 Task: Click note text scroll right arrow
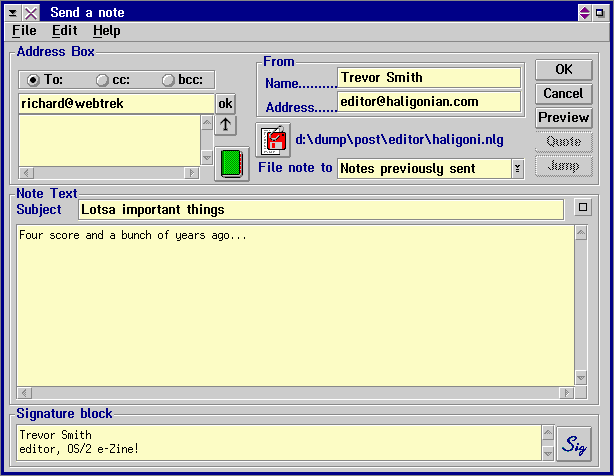[567, 393]
